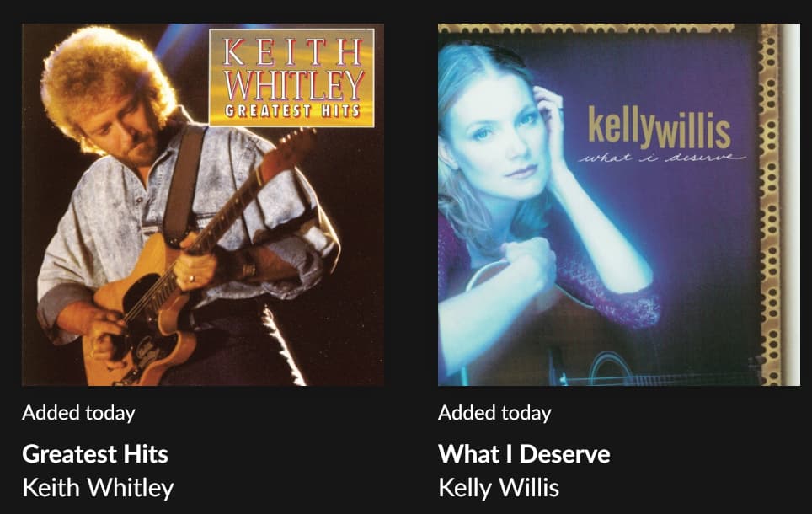Open the Keith Whitley Greatest Hits album cover
Image resolution: width=812 pixels, height=514 pixels.
point(203,205)
